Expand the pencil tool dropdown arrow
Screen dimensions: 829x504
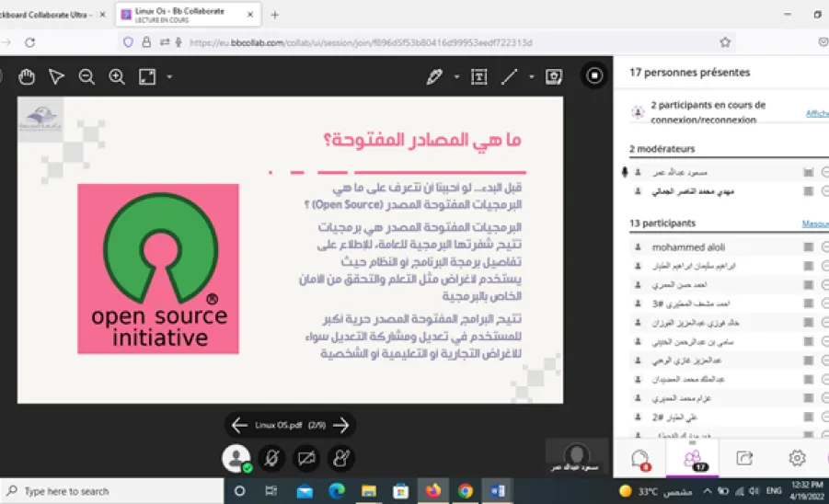coord(456,77)
